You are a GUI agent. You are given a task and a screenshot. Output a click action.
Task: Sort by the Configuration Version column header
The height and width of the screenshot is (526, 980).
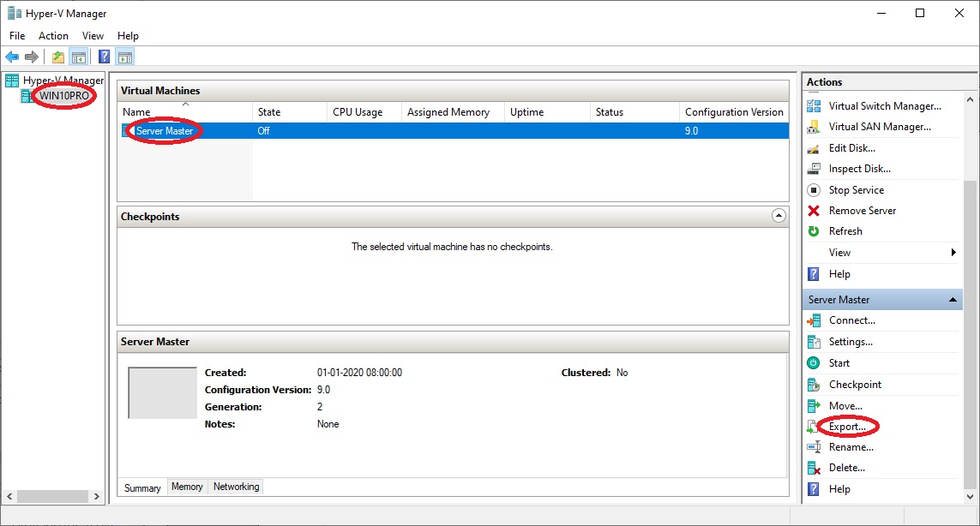[x=735, y=112]
